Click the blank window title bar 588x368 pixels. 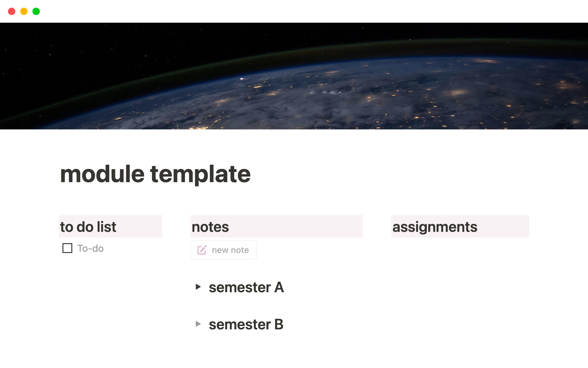(x=294, y=11)
